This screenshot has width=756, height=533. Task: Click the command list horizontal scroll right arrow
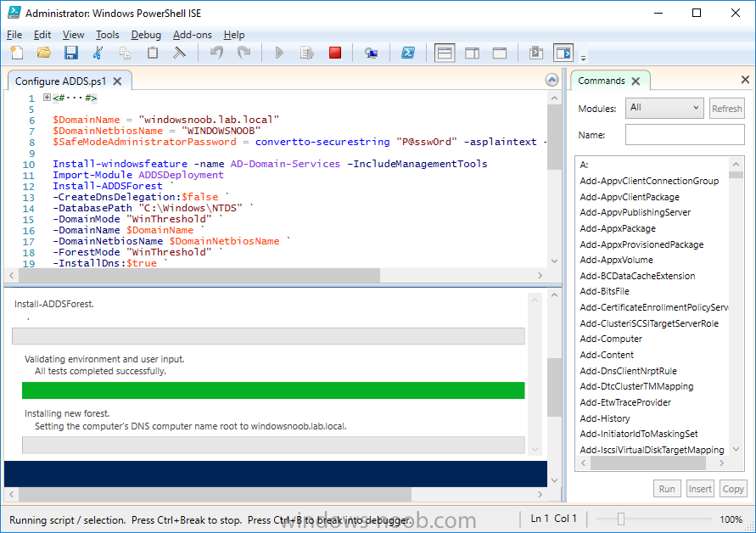(x=721, y=463)
